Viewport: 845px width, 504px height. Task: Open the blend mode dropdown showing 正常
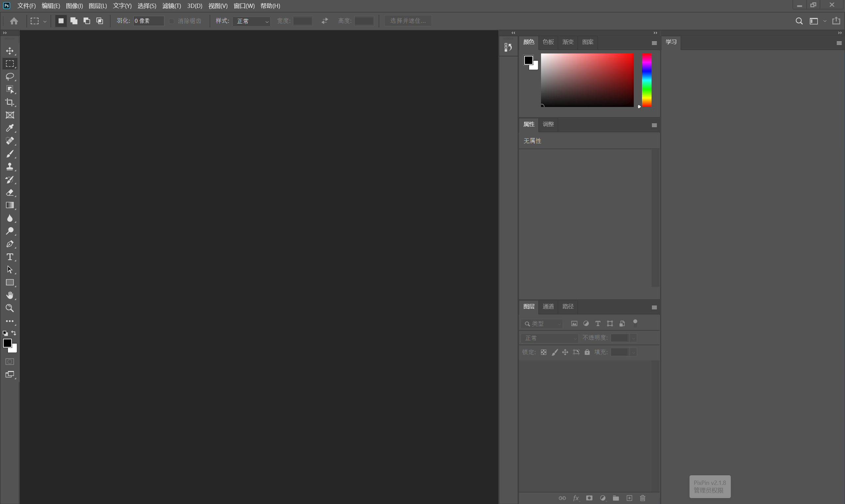[x=549, y=338]
